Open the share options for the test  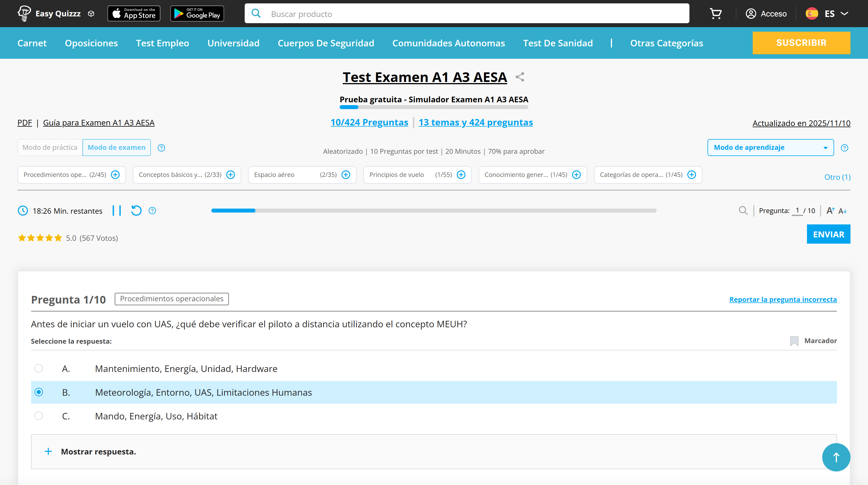520,77
